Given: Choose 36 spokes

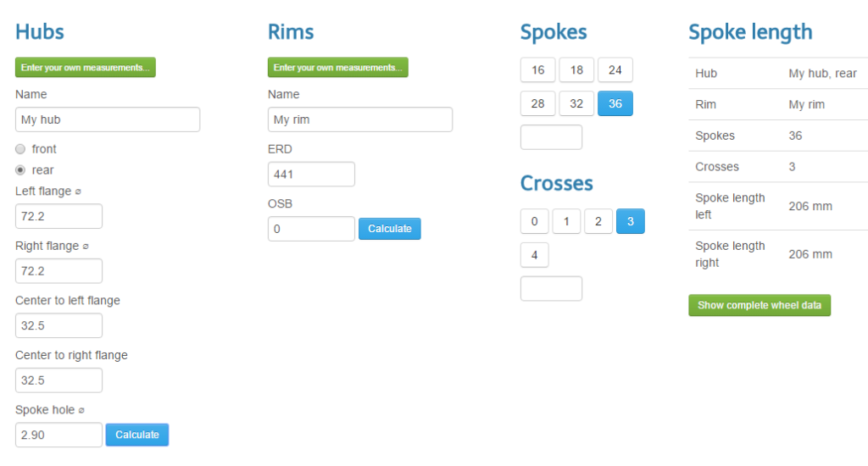Looking at the screenshot, I should 615,103.
